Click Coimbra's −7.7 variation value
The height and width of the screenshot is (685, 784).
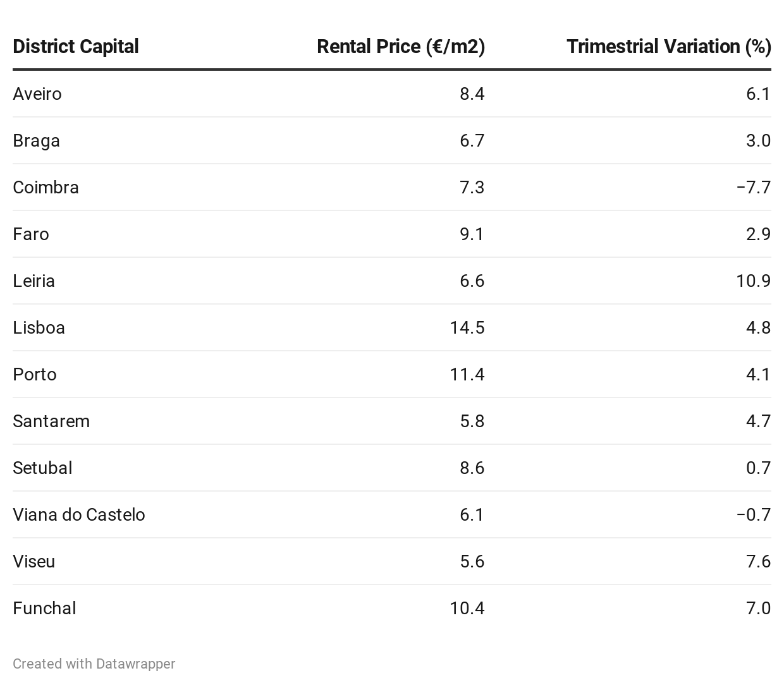[754, 188]
